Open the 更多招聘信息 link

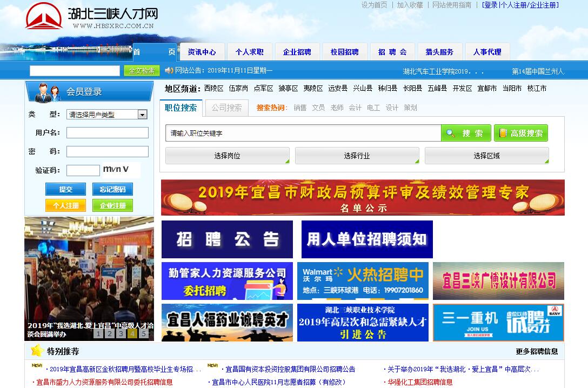click(x=536, y=351)
